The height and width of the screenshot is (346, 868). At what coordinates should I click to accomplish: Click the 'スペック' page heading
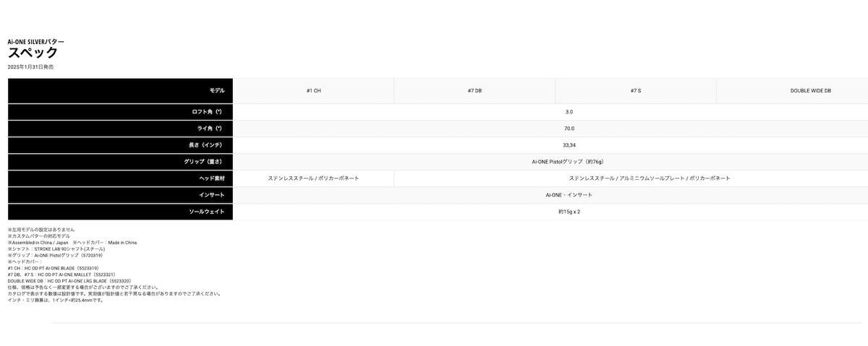coord(33,53)
